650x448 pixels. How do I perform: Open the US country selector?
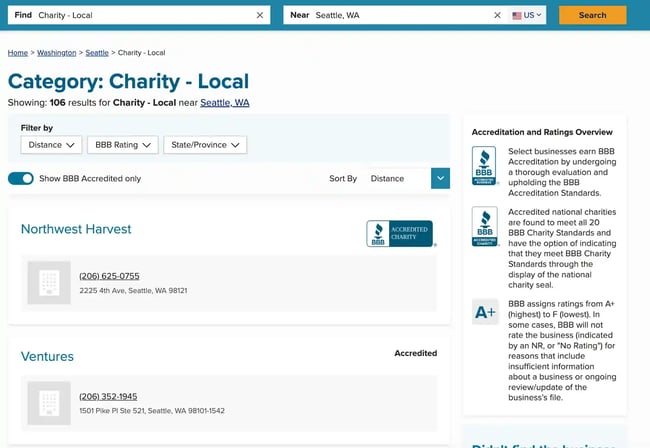pyautogui.click(x=527, y=15)
